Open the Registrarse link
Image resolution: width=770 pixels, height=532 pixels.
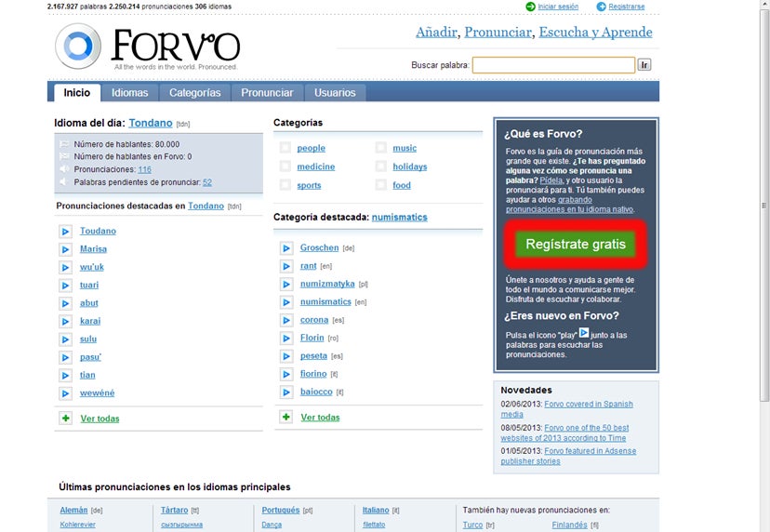pyautogui.click(x=627, y=7)
